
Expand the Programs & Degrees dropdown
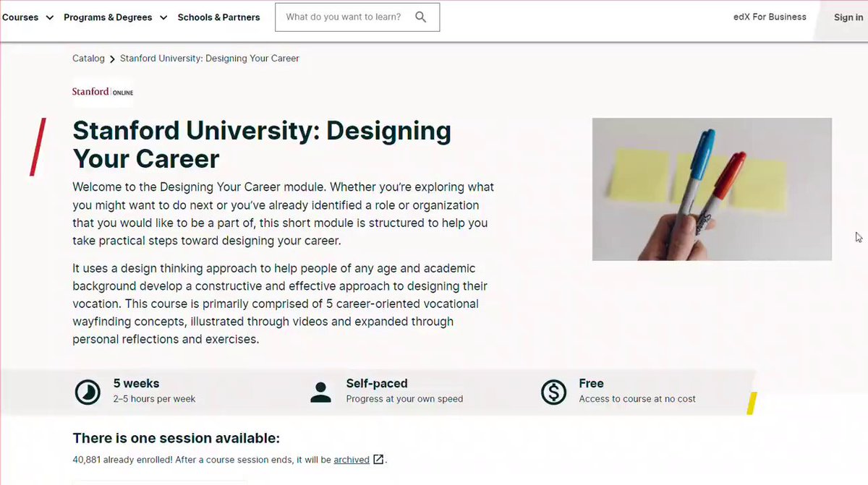116,17
